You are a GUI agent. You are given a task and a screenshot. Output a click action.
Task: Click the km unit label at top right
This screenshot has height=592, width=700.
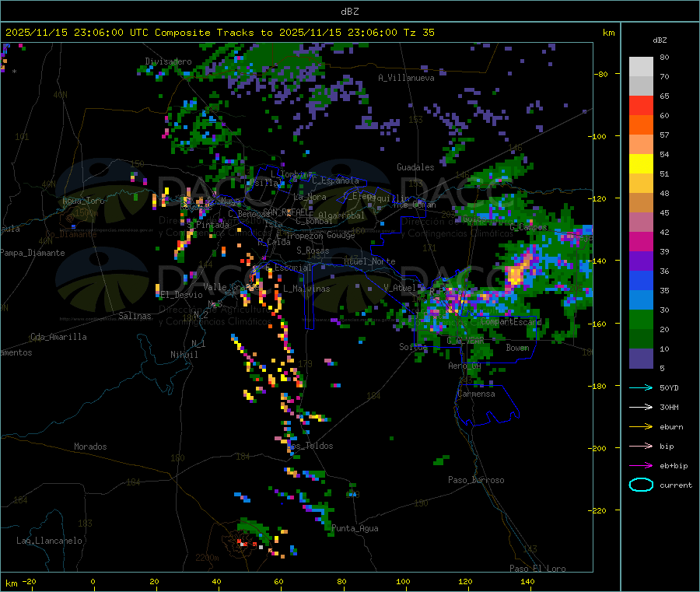click(x=608, y=33)
